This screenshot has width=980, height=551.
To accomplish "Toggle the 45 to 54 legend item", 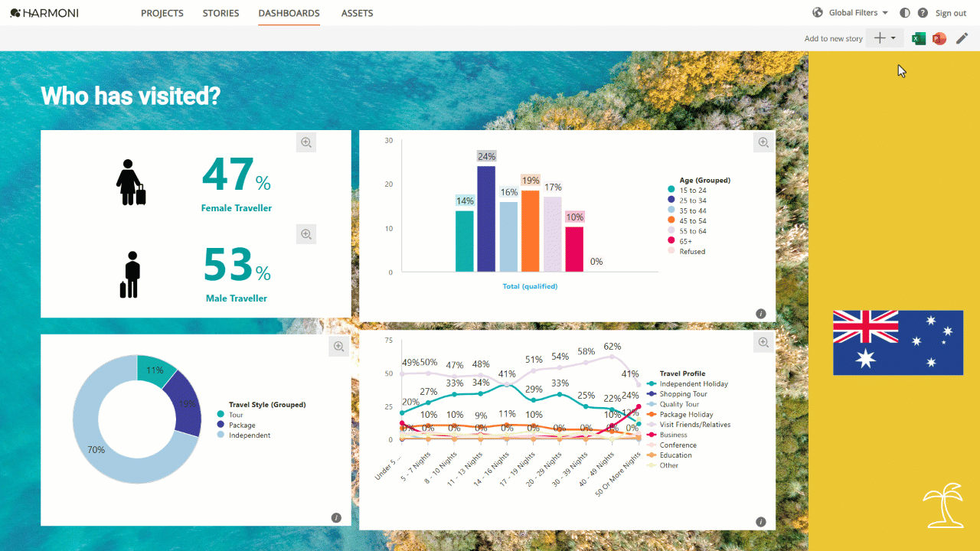I will click(688, 221).
